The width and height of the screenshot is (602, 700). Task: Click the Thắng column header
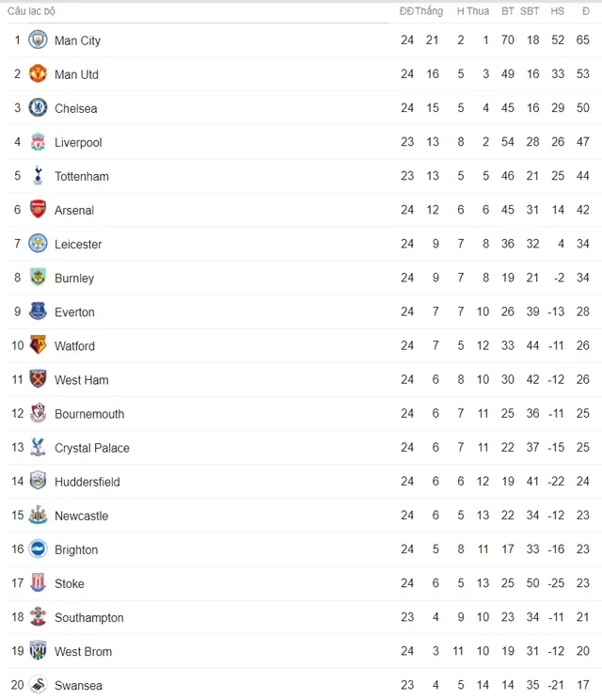pos(429,11)
